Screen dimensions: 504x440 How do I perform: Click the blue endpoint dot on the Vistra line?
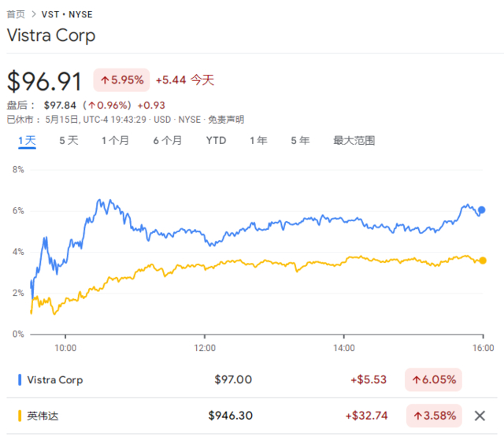482,210
